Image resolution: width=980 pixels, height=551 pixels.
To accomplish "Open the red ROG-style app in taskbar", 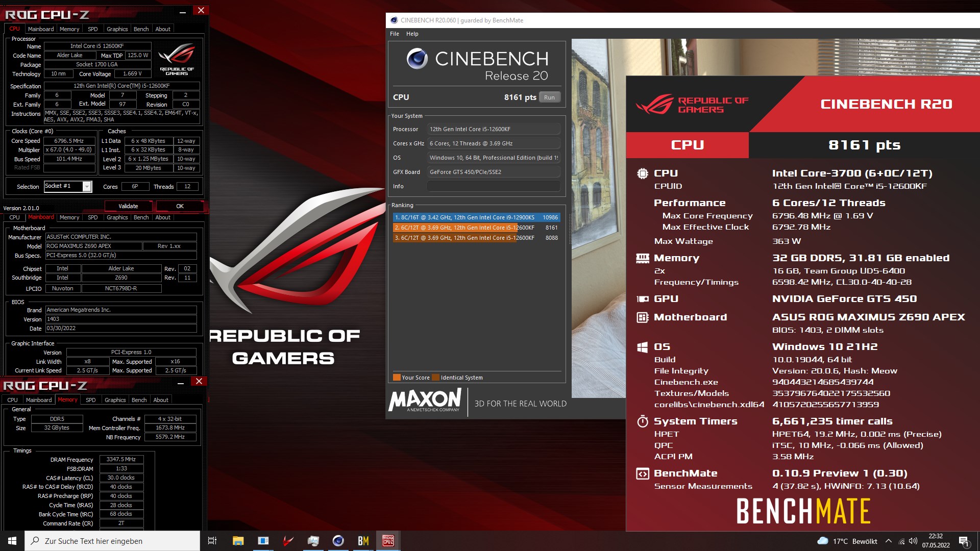I will click(x=288, y=541).
